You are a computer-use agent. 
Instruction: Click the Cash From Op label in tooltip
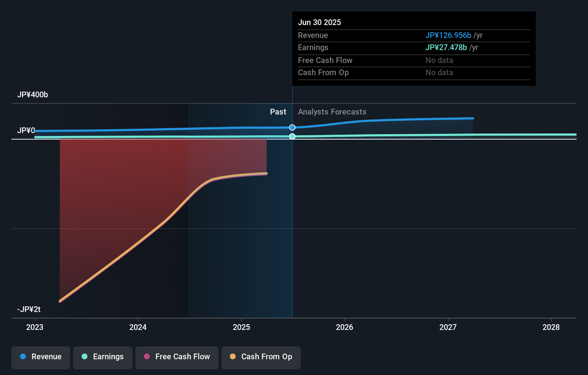pyautogui.click(x=323, y=73)
